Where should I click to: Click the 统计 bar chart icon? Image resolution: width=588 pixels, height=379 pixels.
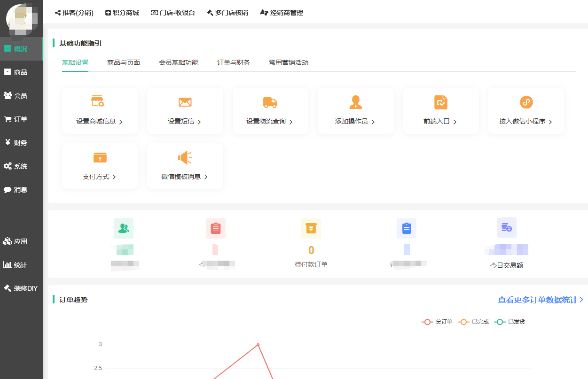coord(8,265)
